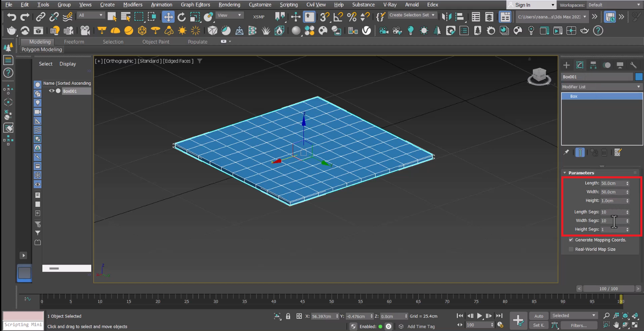Select the Move transform tool
Viewport: 644px width, 331px height.
tap(168, 17)
